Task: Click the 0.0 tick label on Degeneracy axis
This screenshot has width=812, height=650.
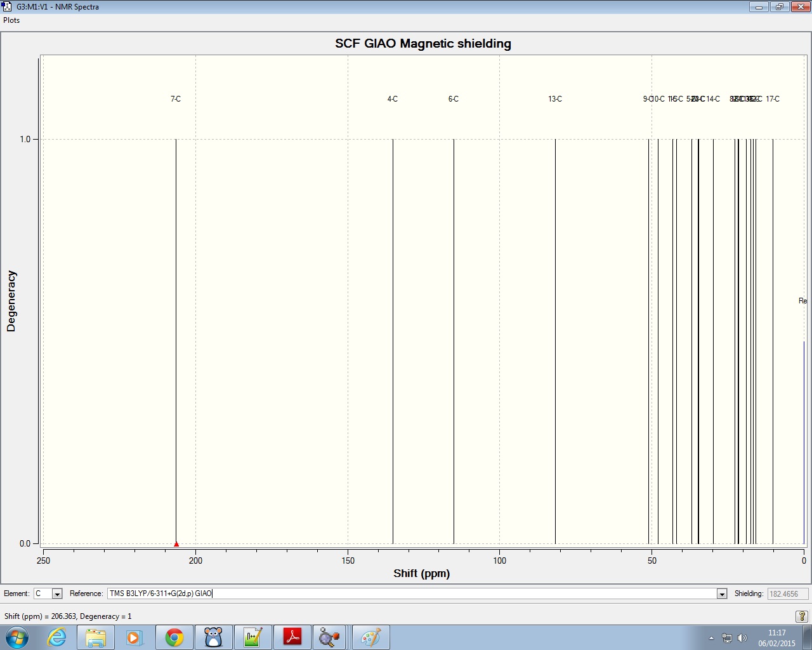Action: 25,543
